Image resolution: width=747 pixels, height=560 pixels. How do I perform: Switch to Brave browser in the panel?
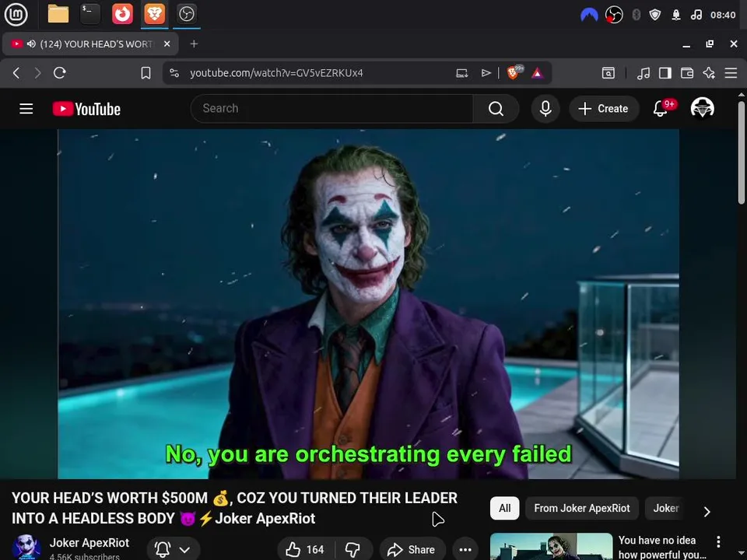click(154, 14)
